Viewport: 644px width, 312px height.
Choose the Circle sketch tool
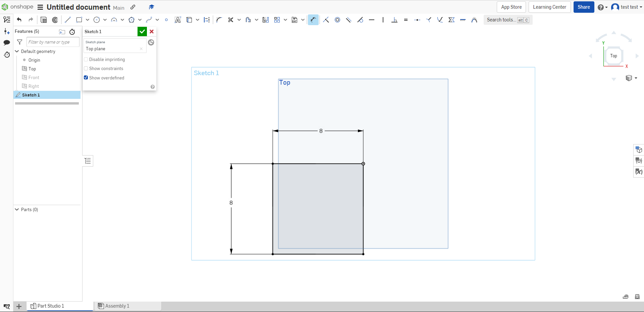[96, 20]
